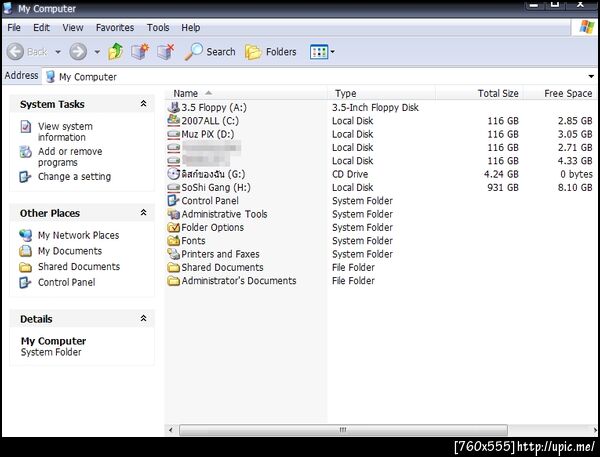Open the Shared Documents sidebar link

point(79,266)
